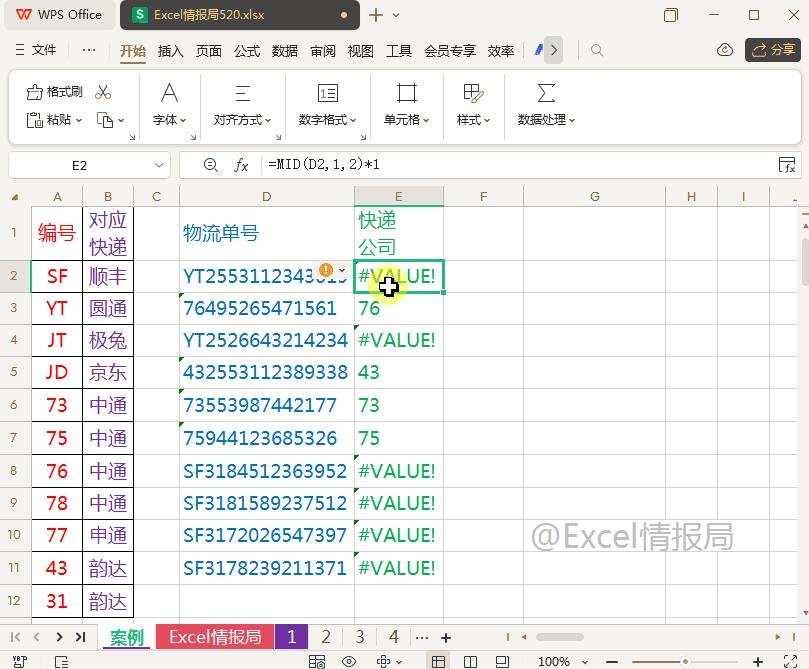The height and width of the screenshot is (669, 809).
Task: Click the 分享 (Share) button
Action: [772, 49]
